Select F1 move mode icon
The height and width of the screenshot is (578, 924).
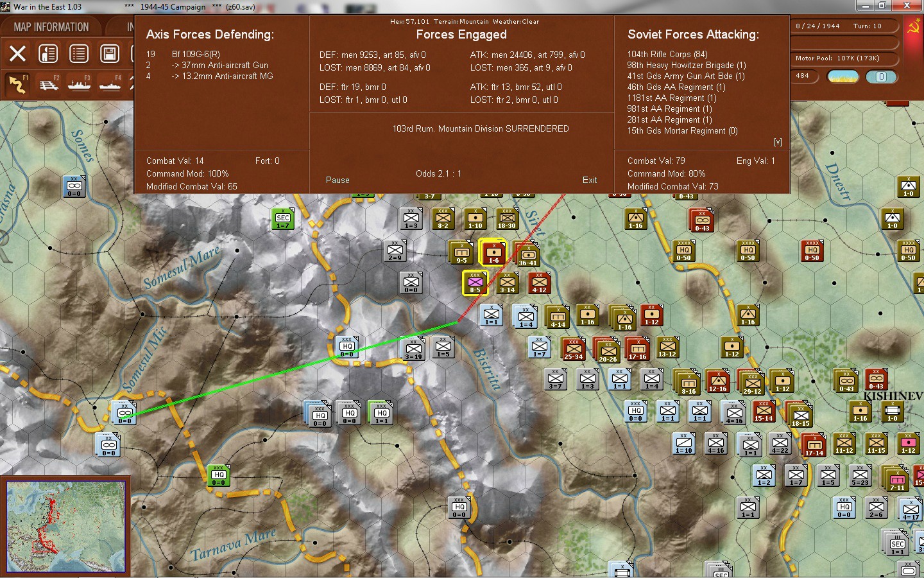point(17,84)
